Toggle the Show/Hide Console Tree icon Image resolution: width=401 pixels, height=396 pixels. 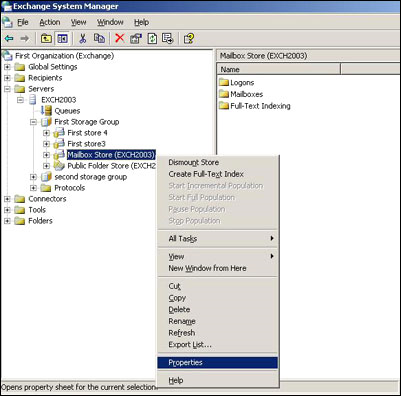[x=62, y=39]
